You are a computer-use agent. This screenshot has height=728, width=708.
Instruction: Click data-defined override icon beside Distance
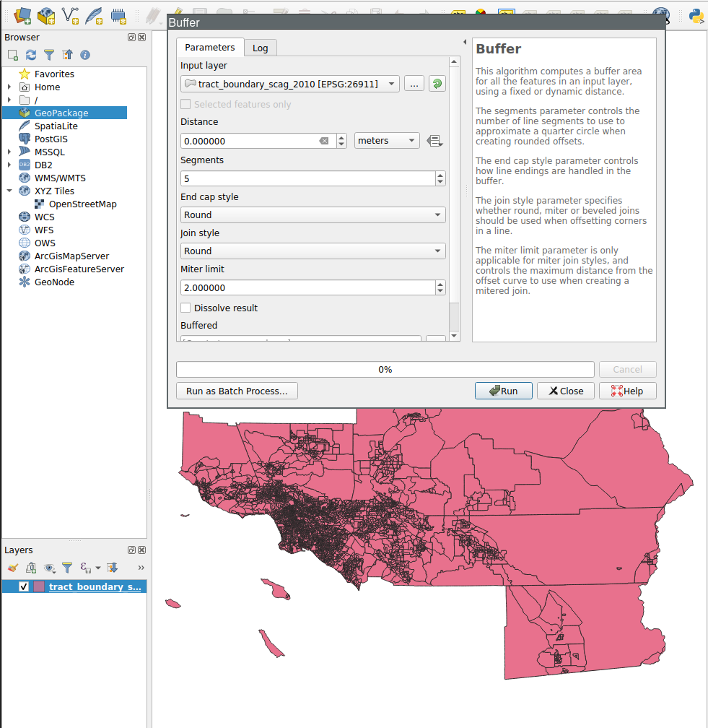coord(434,141)
